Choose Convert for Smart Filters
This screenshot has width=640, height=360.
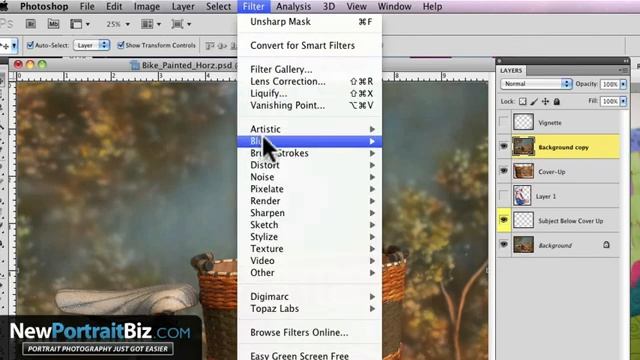point(309,45)
